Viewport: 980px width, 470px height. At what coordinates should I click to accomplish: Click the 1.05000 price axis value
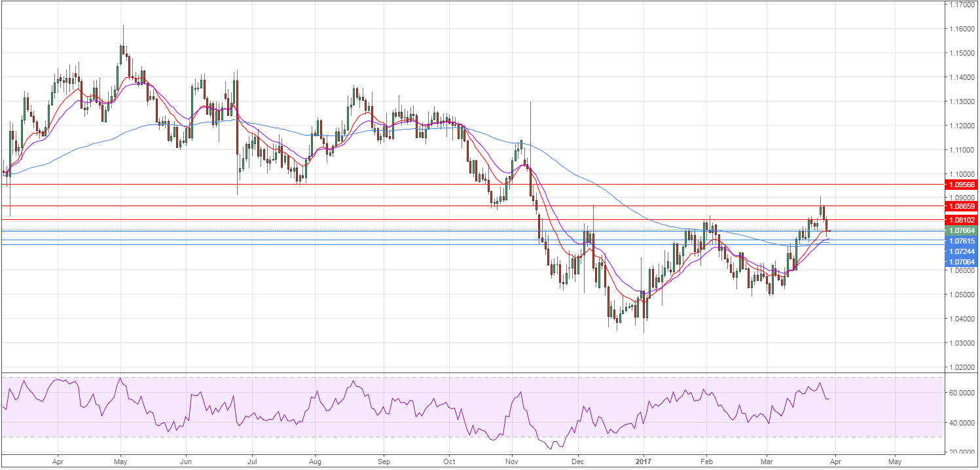click(x=963, y=295)
